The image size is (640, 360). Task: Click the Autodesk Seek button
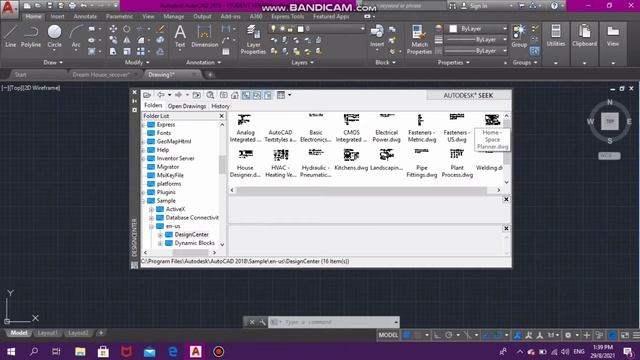(468, 95)
